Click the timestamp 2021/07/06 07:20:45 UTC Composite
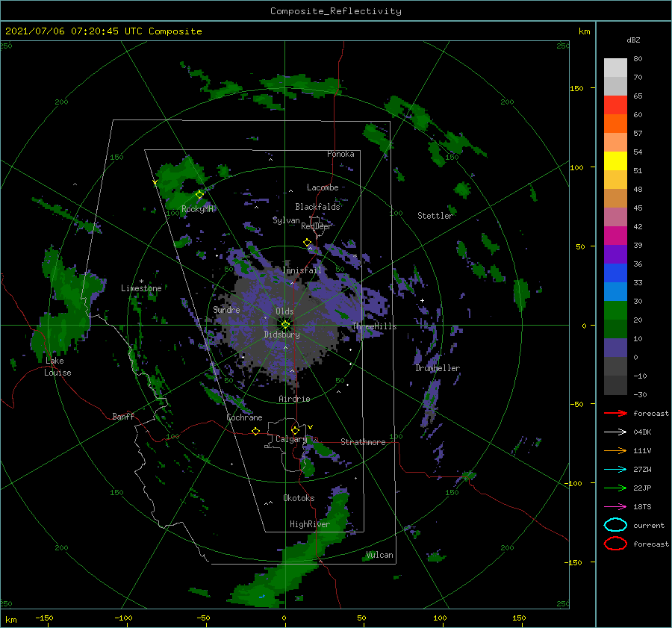 coord(103,31)
